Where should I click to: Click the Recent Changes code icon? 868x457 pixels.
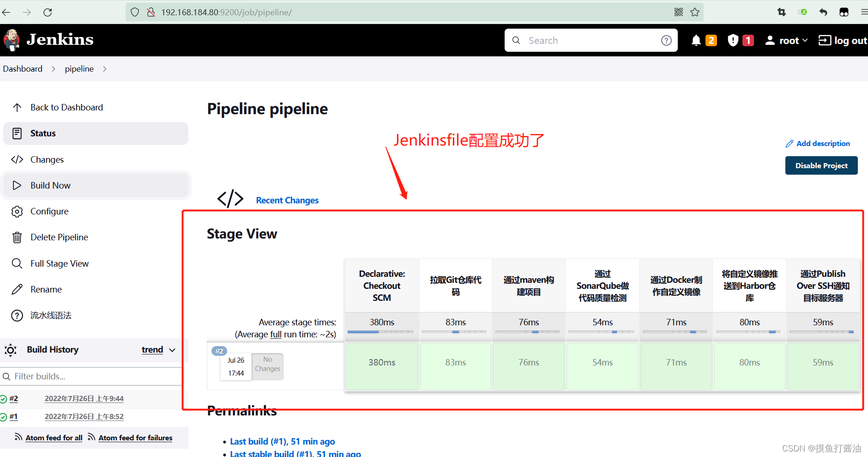(x=230, y=199)
